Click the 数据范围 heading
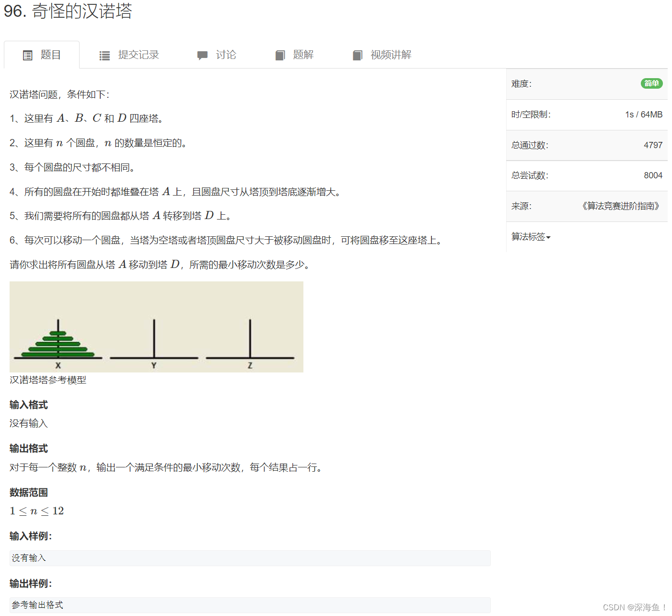Image resolution: width=672 pixels, height=616 pixels. pyautogui.click(x=29, y=493)
